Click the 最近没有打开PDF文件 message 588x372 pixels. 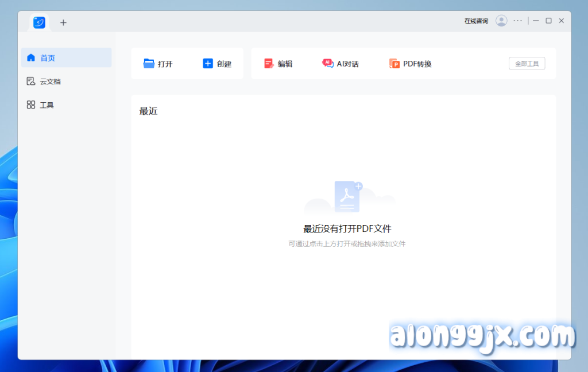[x=347, y=229]
